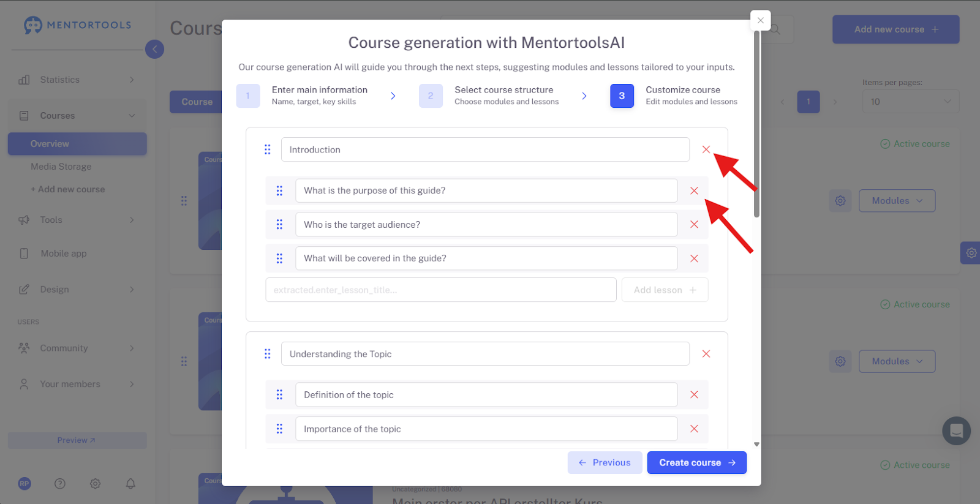Delete the 'Understanding the Topic' module
980x504 pixels.
click(x=706, y=354)
